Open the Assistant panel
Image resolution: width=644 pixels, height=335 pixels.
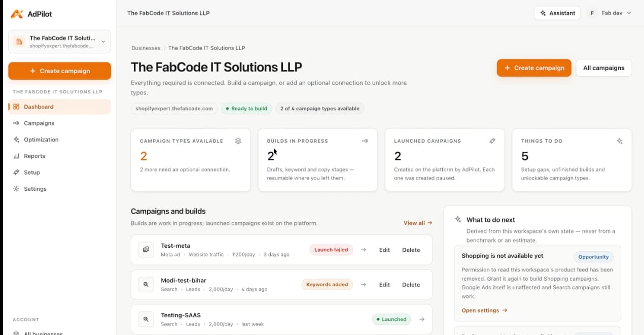click(x=557, y=13)
